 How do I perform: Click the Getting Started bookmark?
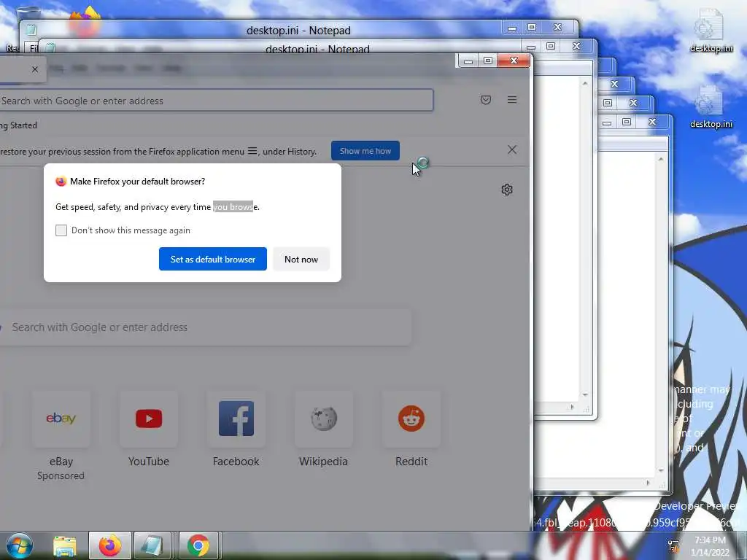[x=18, y=125]
